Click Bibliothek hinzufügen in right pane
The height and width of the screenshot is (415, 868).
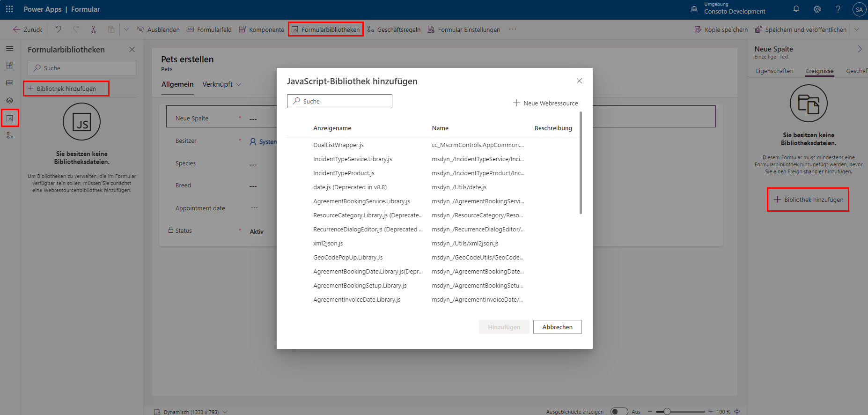coord(808,200)
